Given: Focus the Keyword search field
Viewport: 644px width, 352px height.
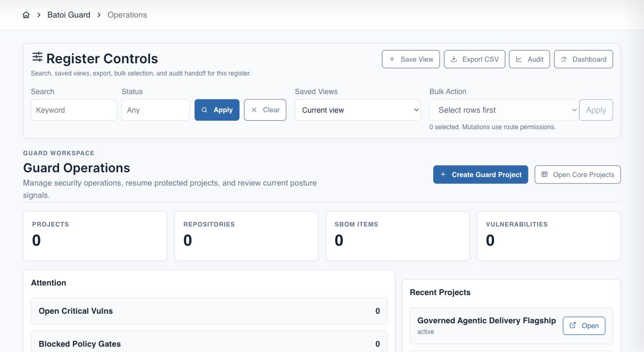Looking at the screenshot, I should coord(74,110).
